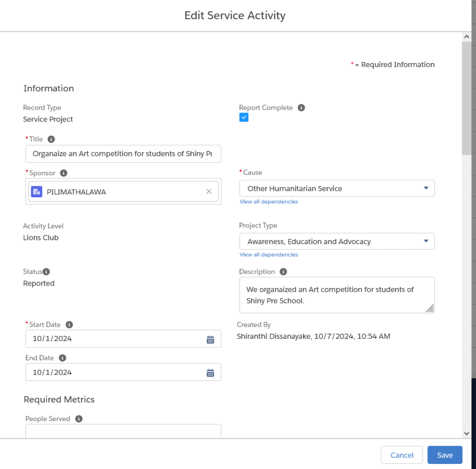Click the People Served input field
This screenshot has width=476, height=469.
click(x=123, y=431)
